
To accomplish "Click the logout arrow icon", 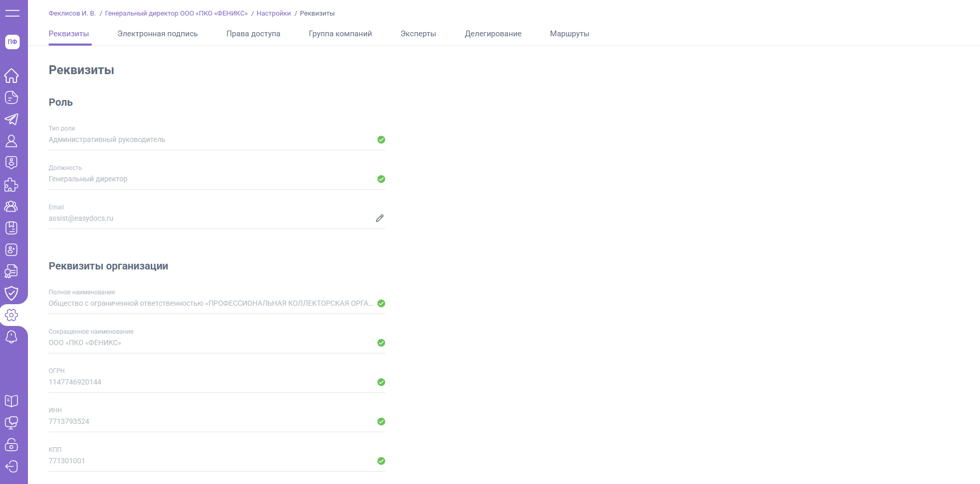I will (x=11, y=466).
